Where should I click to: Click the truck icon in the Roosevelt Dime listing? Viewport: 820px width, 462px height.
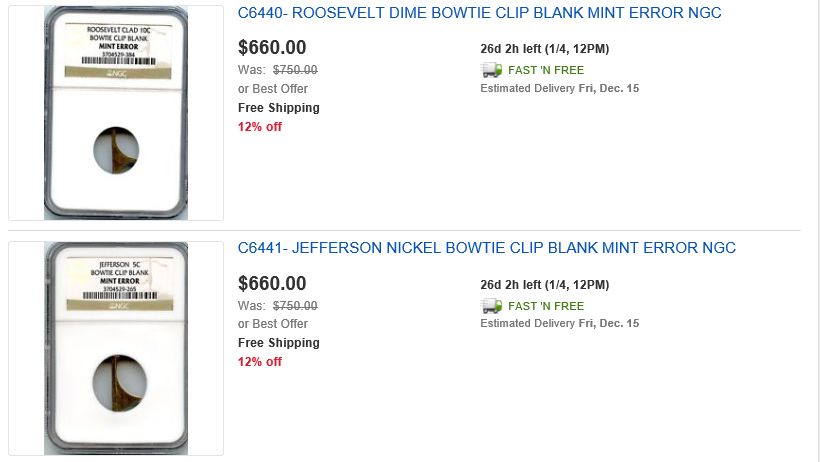pyautogui.click(x=491, y=70)
